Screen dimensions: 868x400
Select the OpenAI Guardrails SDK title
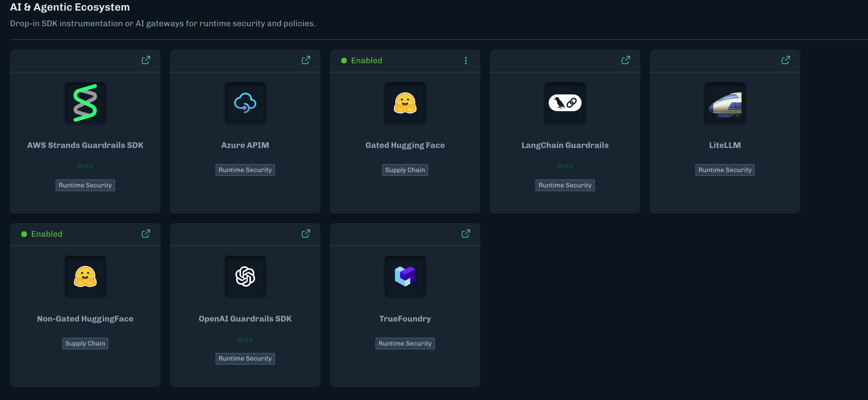tap(245, 319)
